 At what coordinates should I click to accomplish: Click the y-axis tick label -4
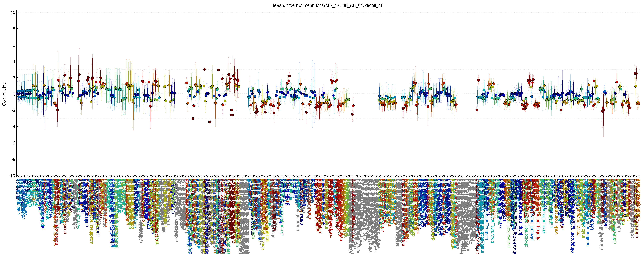[13, 127]
